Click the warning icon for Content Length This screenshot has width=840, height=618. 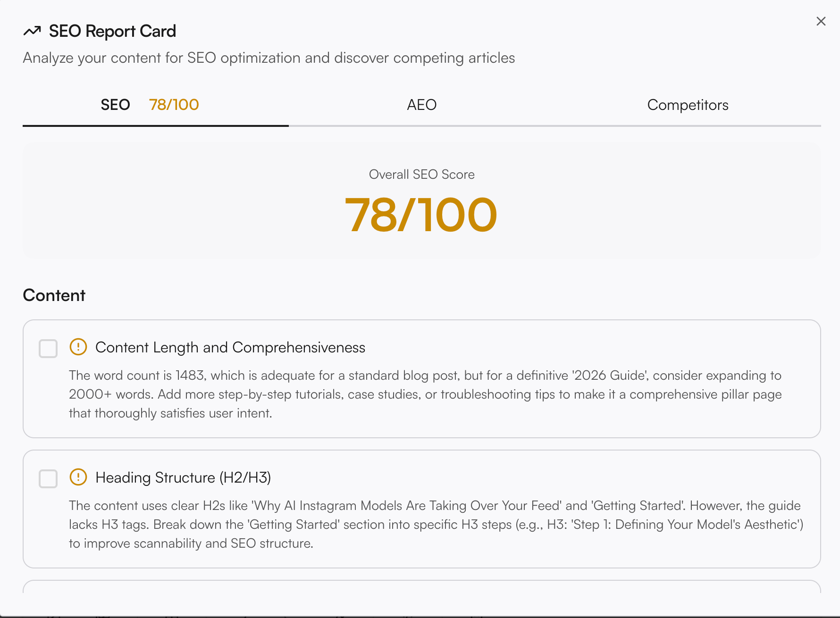tap(78, 347)
